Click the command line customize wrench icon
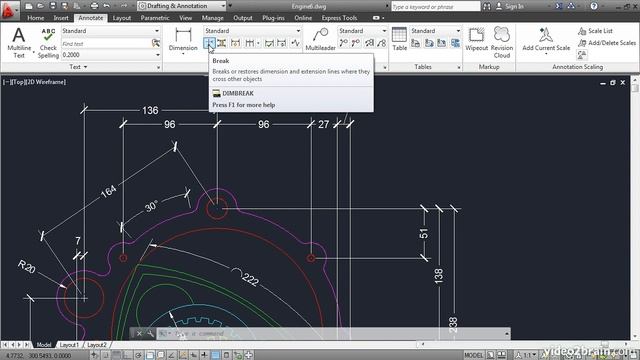This screenshot has width=640, height=360. click(150, 333)
